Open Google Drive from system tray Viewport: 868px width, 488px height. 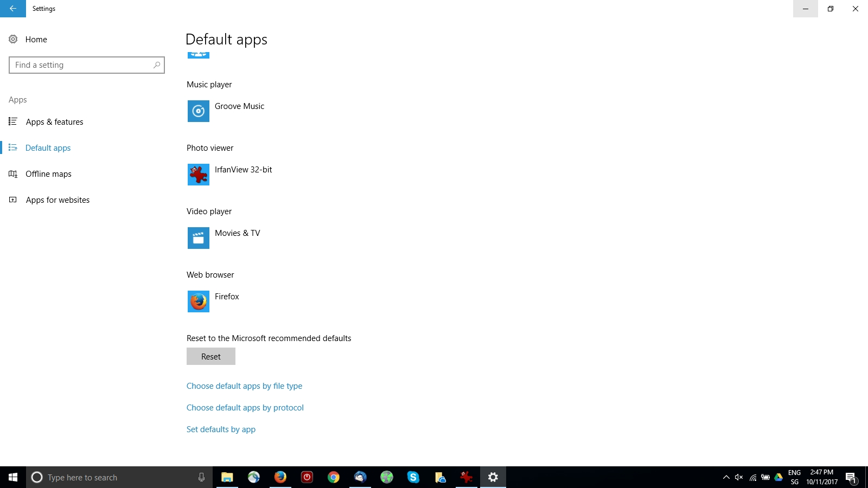click(778, 477)
